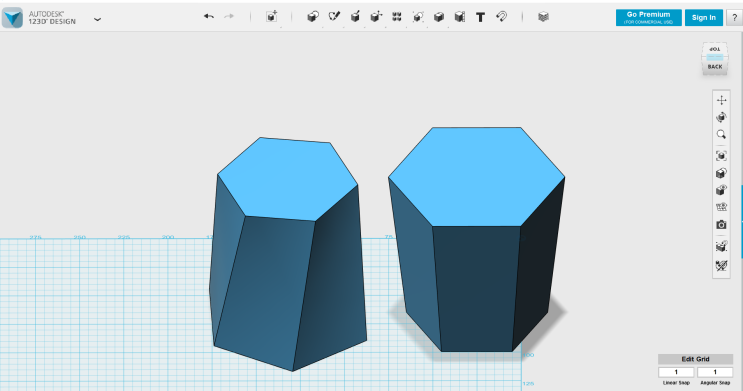This screenshot has width=743, height=391.
Task: Open the Grouping tool
Action: pyautogui.click(x=418, y=17)
